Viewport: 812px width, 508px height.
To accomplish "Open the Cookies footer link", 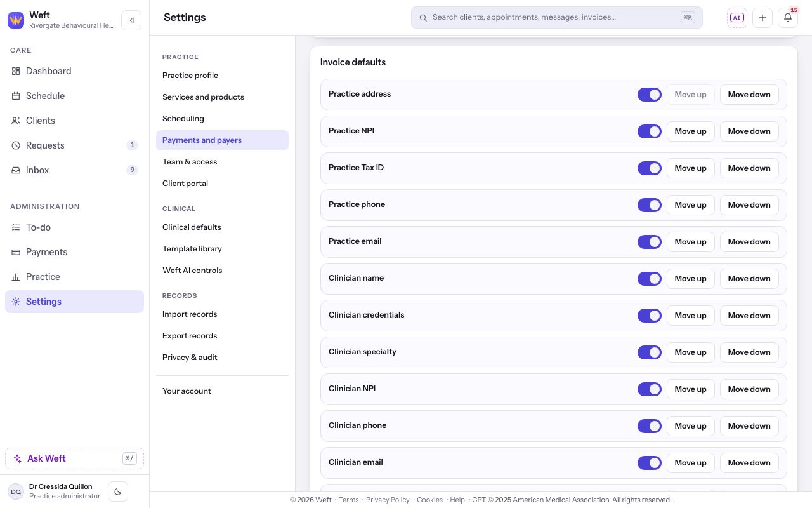I will 429,500.
